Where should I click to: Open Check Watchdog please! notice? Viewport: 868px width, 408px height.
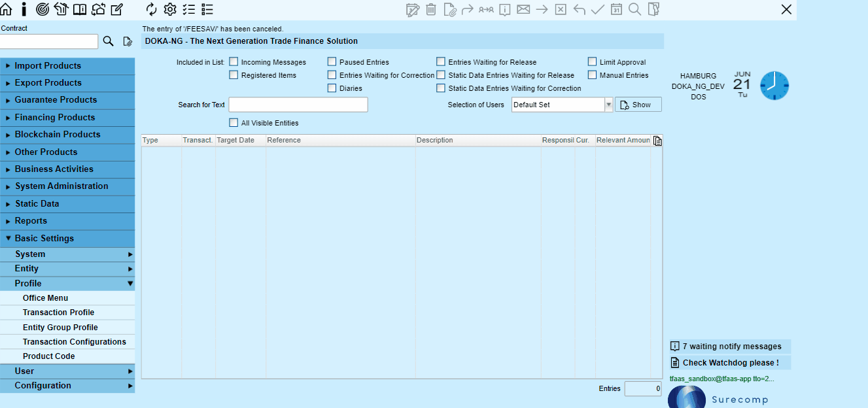[730, 363]
